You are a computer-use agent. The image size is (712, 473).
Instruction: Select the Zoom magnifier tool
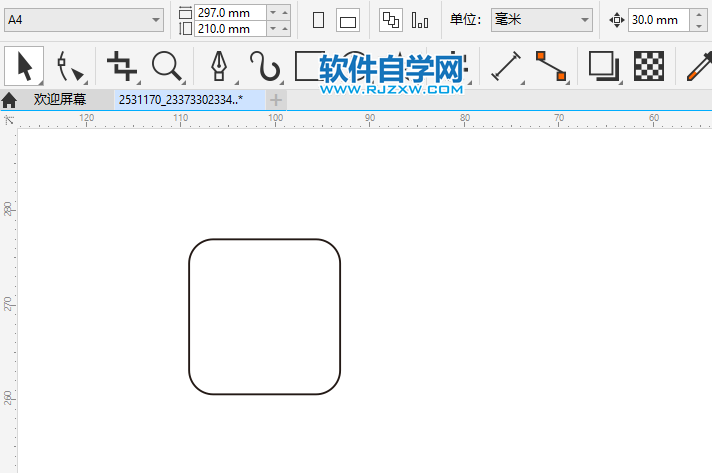(168, 66)
